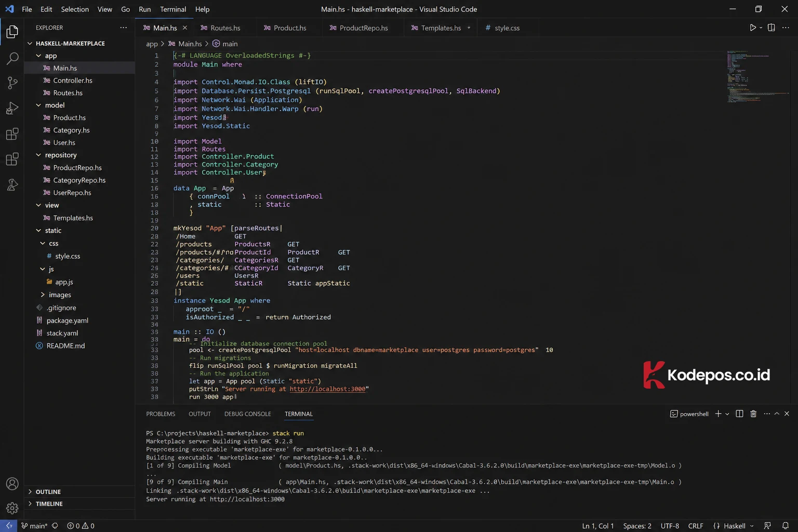Switch to Routes.hs editor tab
Viewport: 798px width, 532px height.
(x=225, y=28)
